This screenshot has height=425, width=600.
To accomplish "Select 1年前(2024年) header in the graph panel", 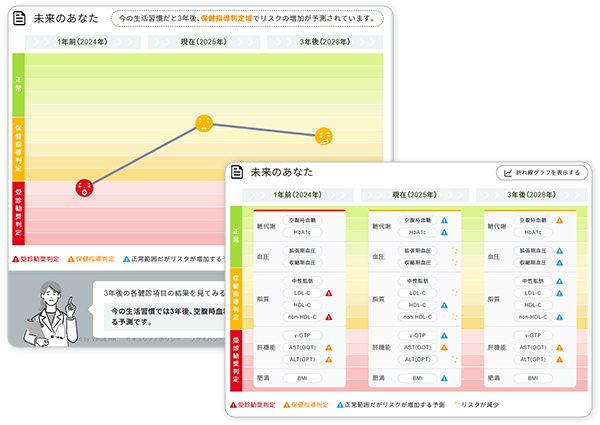I will coord(82,42).
